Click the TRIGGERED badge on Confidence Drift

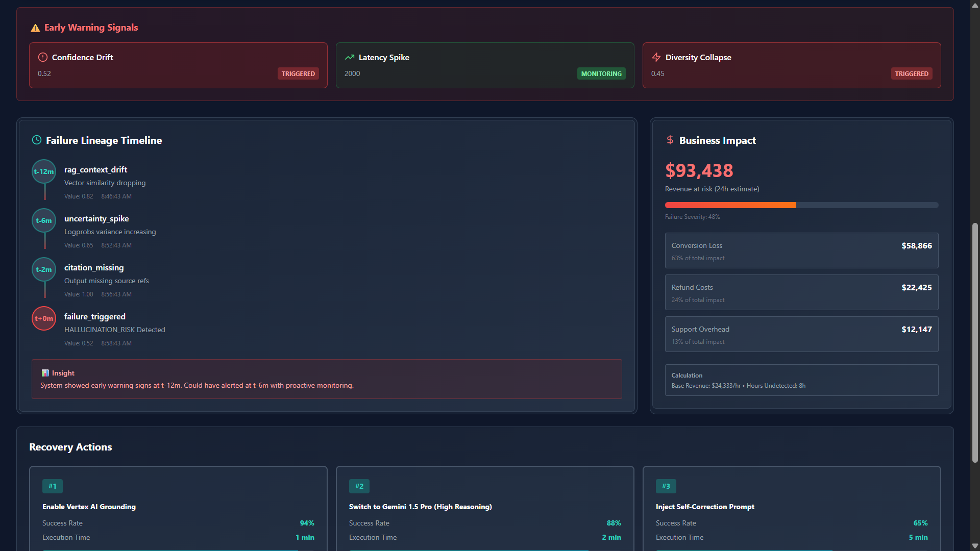tap(298, 74)
